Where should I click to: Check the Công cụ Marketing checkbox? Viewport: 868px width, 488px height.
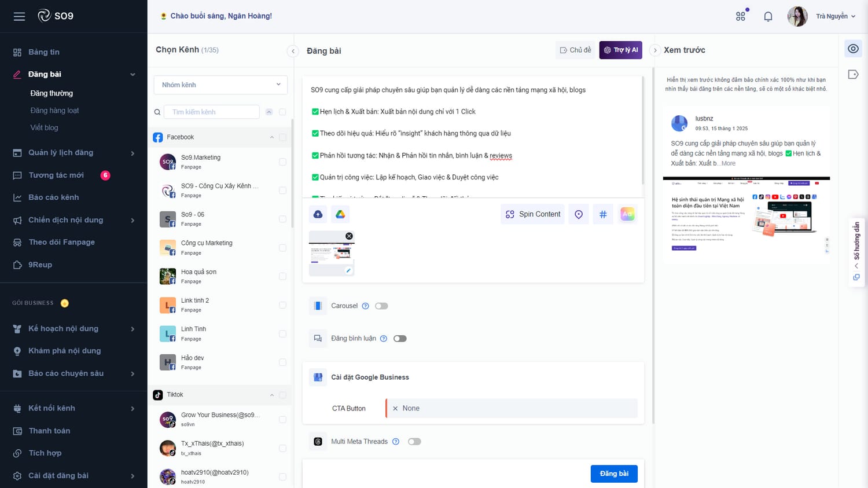(282, 248)
